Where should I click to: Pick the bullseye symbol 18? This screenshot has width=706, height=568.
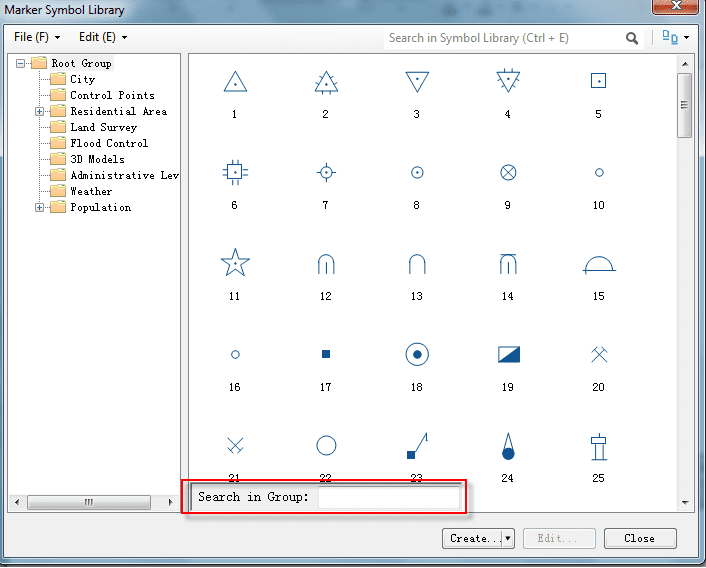(417, 354)
